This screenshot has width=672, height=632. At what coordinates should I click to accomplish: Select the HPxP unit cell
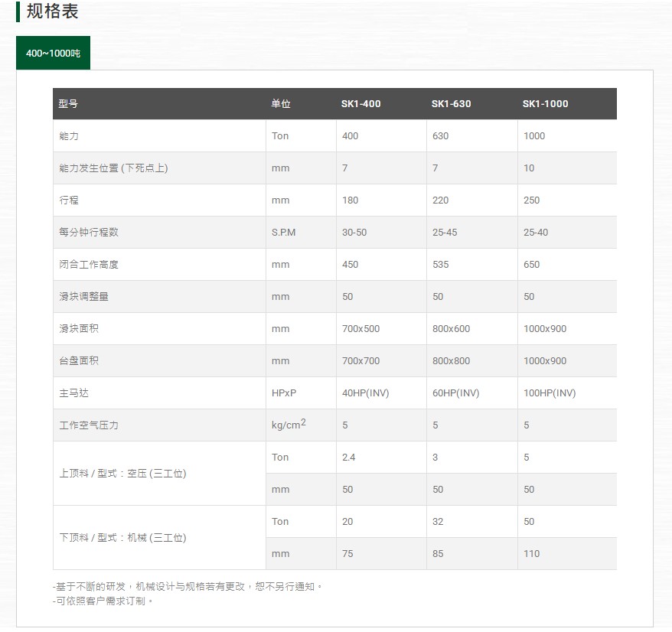(283, 393)
